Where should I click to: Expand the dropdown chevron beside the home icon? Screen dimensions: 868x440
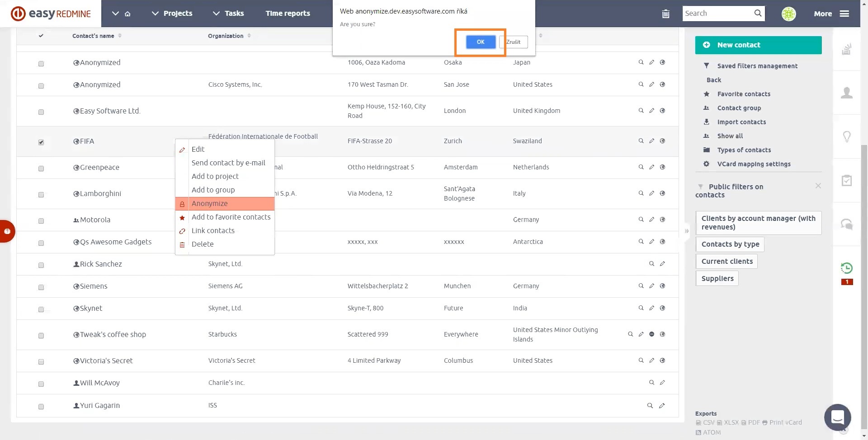point(115,14)
